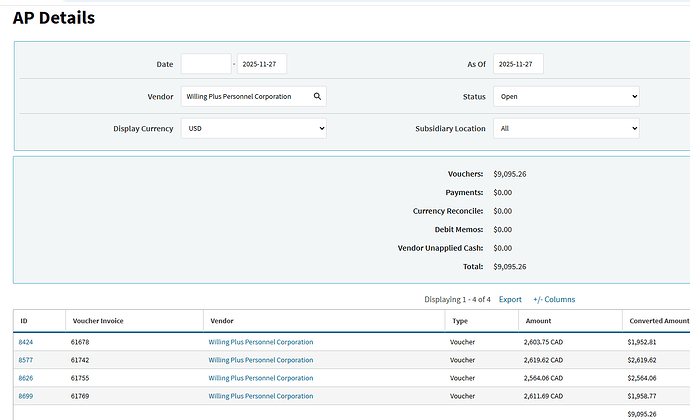The width and height of the screenshot is (690, 420).
Task: Click the empty start Date field
Action: 205,64
